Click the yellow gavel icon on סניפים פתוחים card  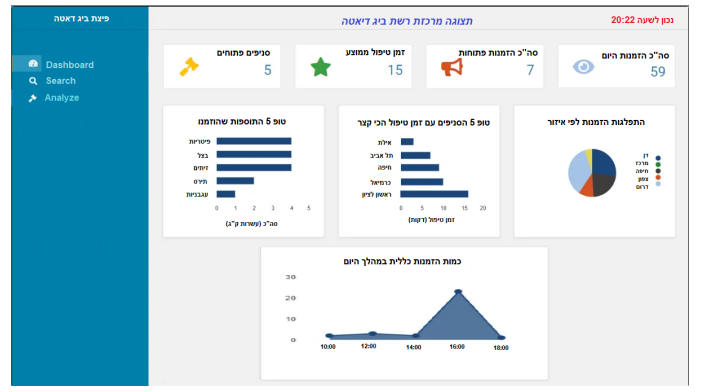click(189, 67)
